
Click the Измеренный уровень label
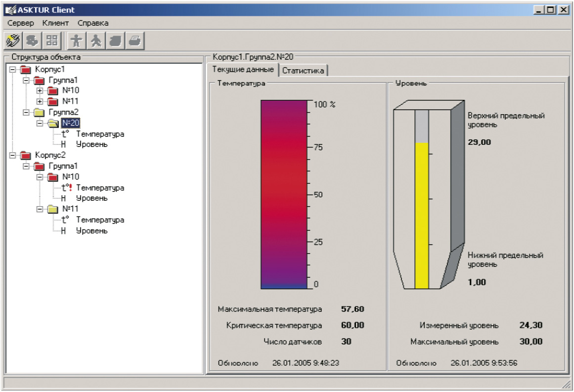click(x=459, y=325)
